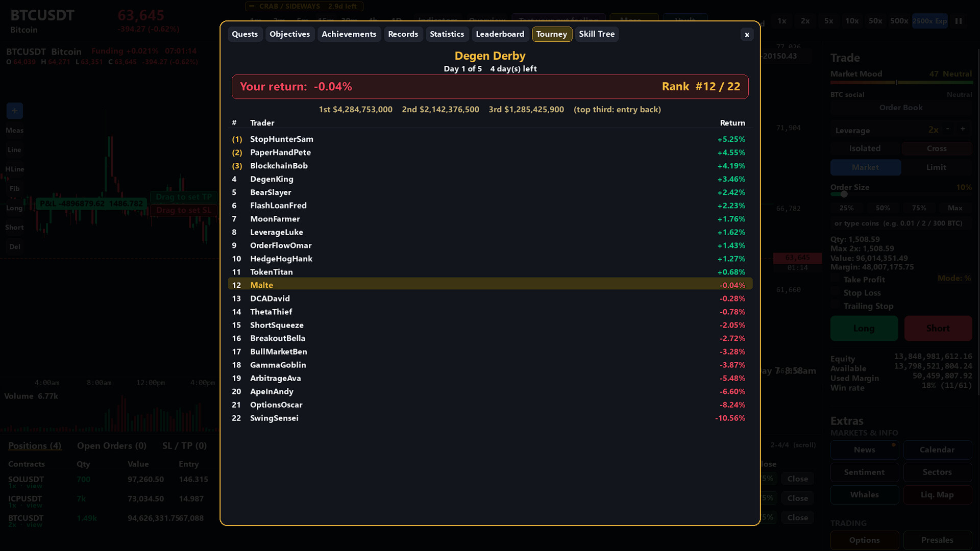Screen dimensions: 980x551
Task: Select the Fib retracement tool
Action: tap(15, 188)
